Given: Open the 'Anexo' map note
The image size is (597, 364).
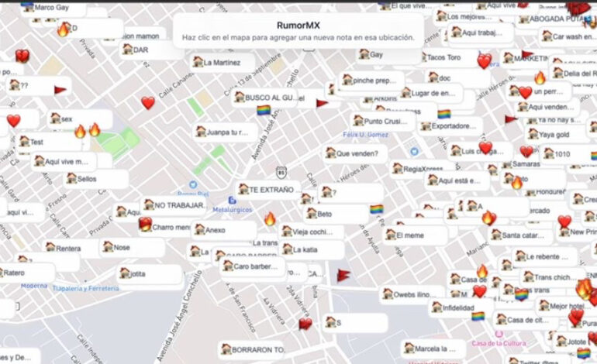Looking at the screenshot, I should coord(224,230).
